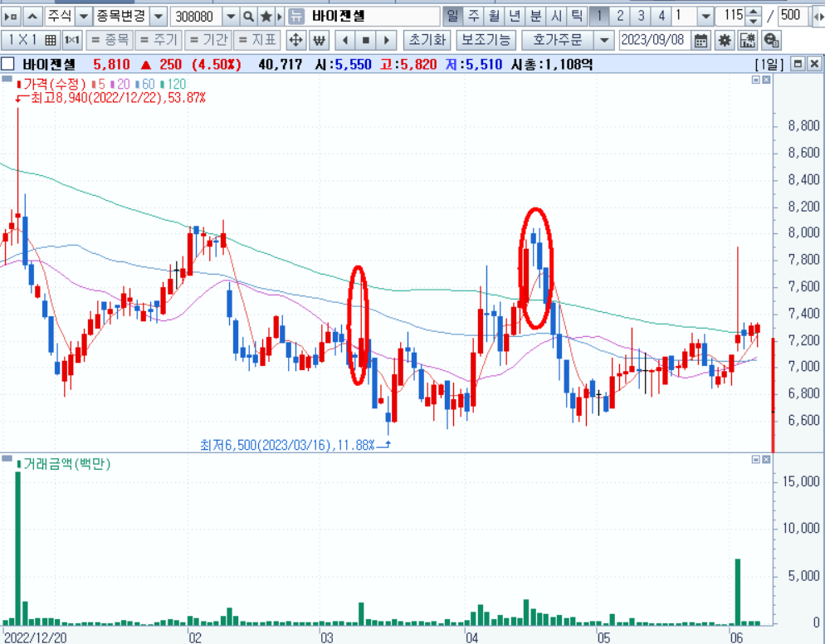This screenshot has height=644, width=825.
Task: Click the date field 2023/09/08
Action: [655, 41]
